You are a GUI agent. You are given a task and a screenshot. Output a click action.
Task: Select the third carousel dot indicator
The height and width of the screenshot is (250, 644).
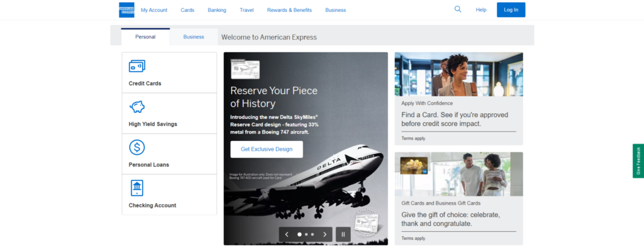[313, 234]
